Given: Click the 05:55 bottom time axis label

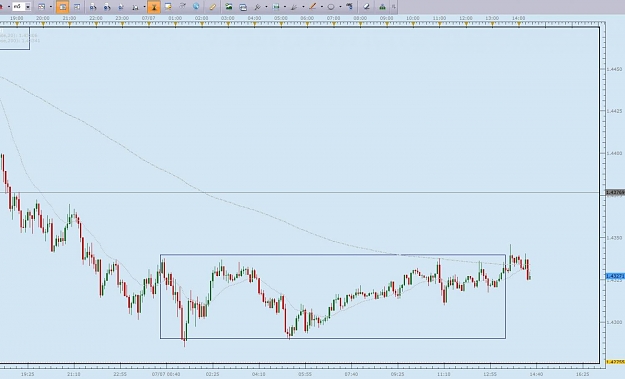Looking at the screenshot, I should coord(305,374).
